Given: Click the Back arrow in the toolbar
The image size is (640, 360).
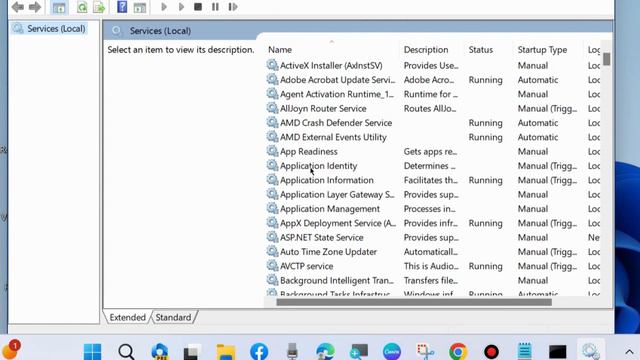Looking at the screenshot, I should (x=18, y=7).
